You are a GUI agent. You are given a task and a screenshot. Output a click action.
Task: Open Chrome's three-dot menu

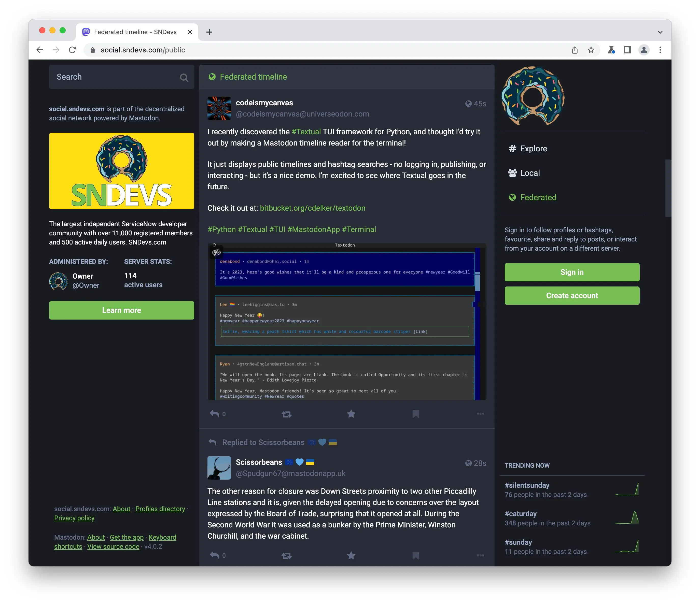660,50
